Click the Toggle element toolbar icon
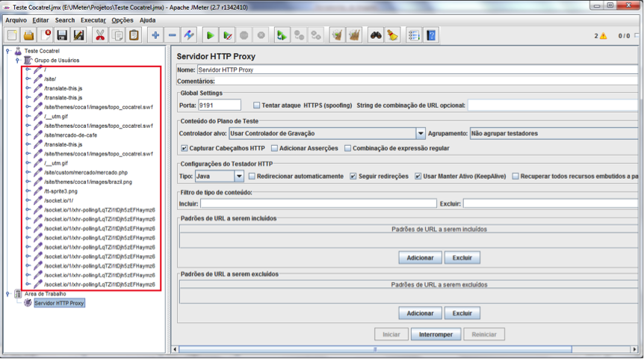 pos(189,35)
